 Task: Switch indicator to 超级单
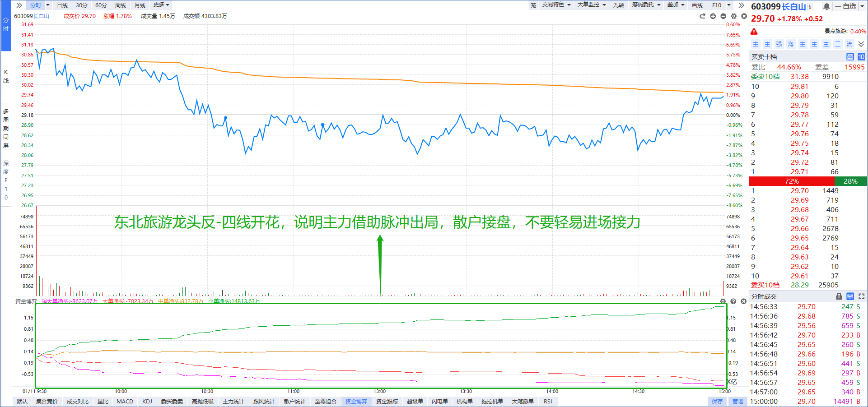[x=415, y=402]
